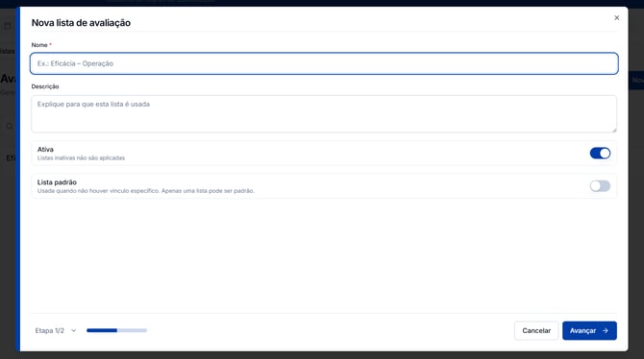Click the step progress bar
644x359 pixels.
click(116, 330)
